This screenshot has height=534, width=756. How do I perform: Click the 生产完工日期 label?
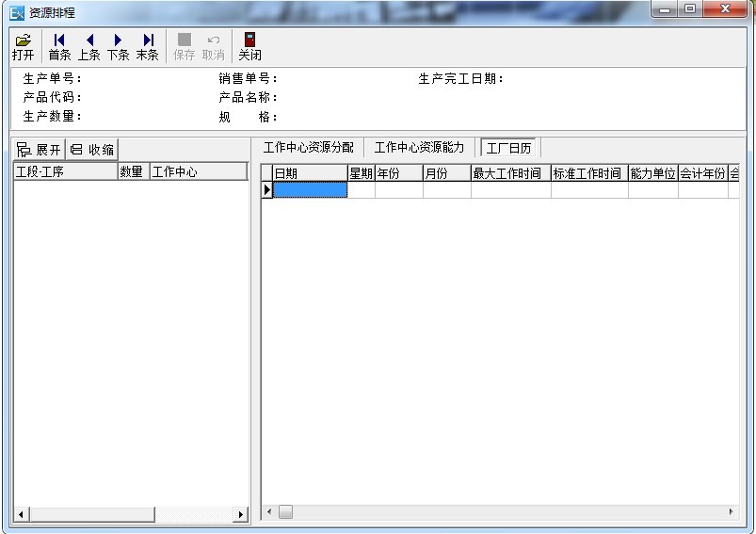[461, 78]
